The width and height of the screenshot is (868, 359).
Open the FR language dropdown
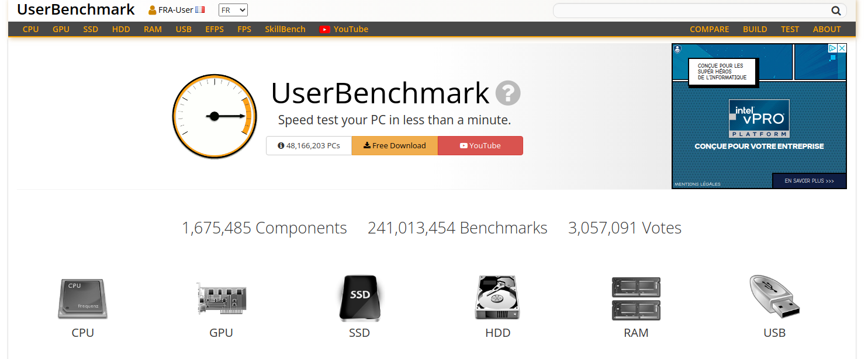tap(233, 10)
